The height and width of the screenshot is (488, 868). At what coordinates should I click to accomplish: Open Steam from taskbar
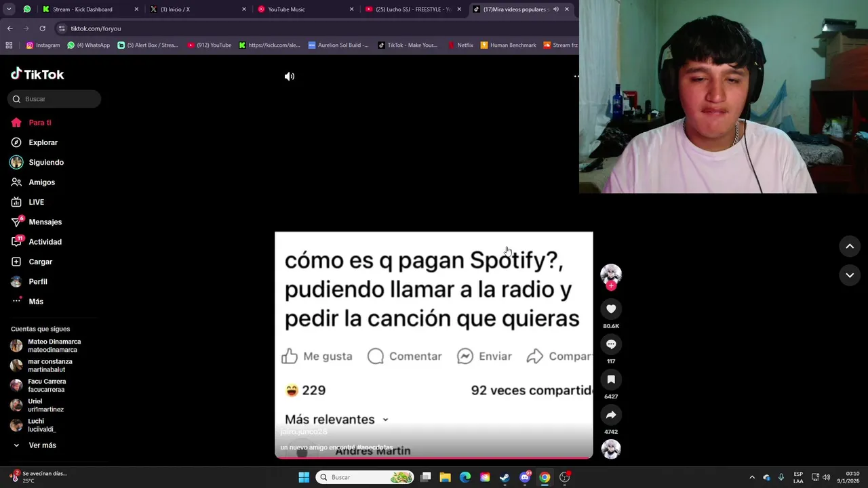[x=505, y=477]
